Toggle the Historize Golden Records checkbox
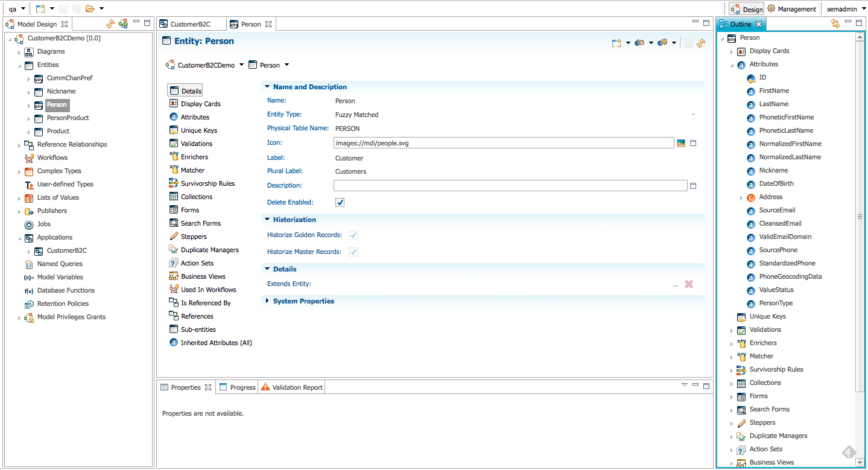The image size is (868, 470). pos(353,235)
